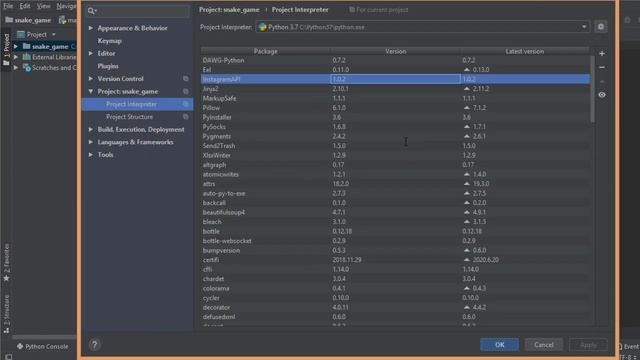Expand External Libraries in project tree
The width and height of the screenshot is (640, 360).
[16, 57]
